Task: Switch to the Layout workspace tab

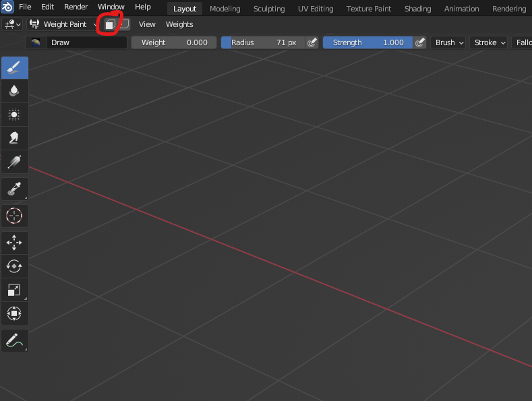Action: [185, 9]
